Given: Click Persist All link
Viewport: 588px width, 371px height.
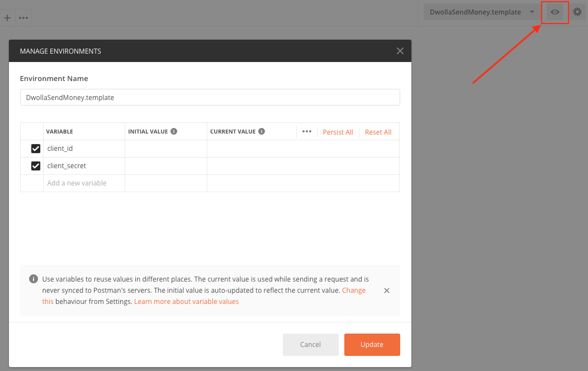Looking at the screenshot, I should (338, 132).
